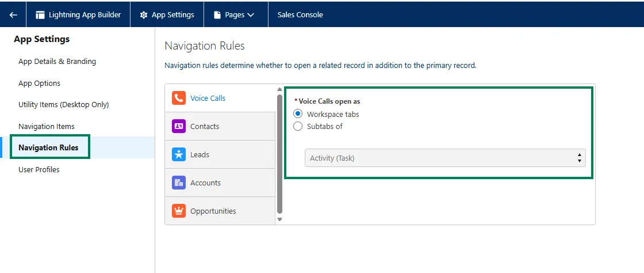The height and width of the screenshot is (273, 644).
Task: Click the Leads star-person icon
Action: click(x=179, y=154)
